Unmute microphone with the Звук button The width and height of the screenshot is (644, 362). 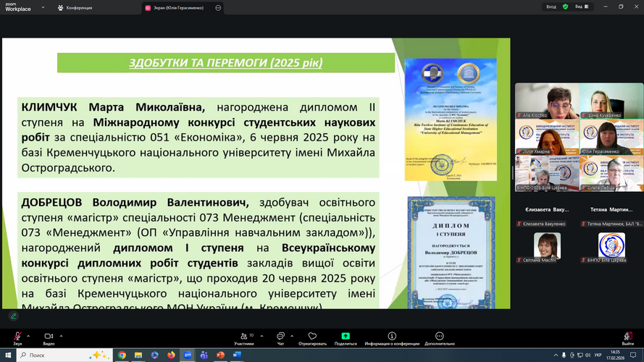(x=17, y=337)
